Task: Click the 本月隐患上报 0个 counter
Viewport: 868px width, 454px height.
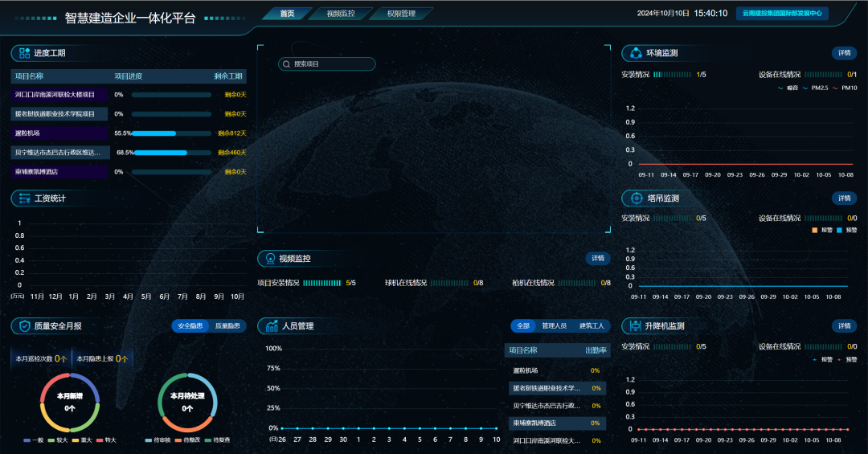Action: [102, 358]
